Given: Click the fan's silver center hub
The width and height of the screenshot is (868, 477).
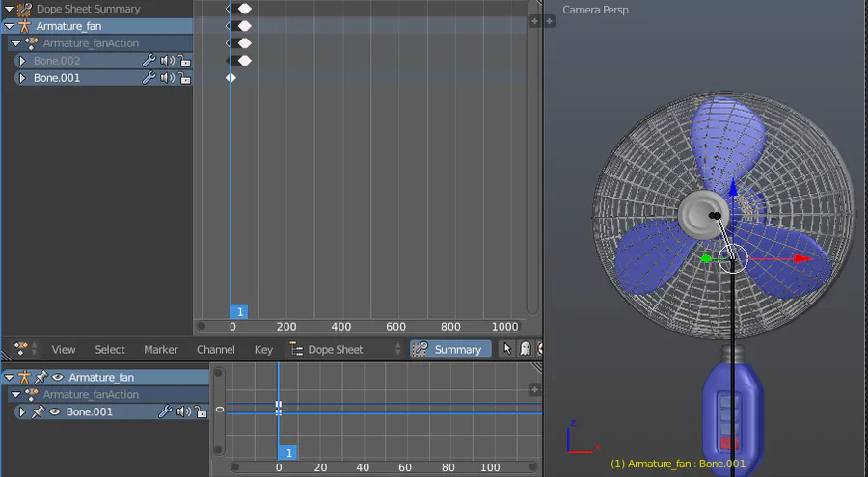Looking at the screenshot, I should [x=703, y=215].
